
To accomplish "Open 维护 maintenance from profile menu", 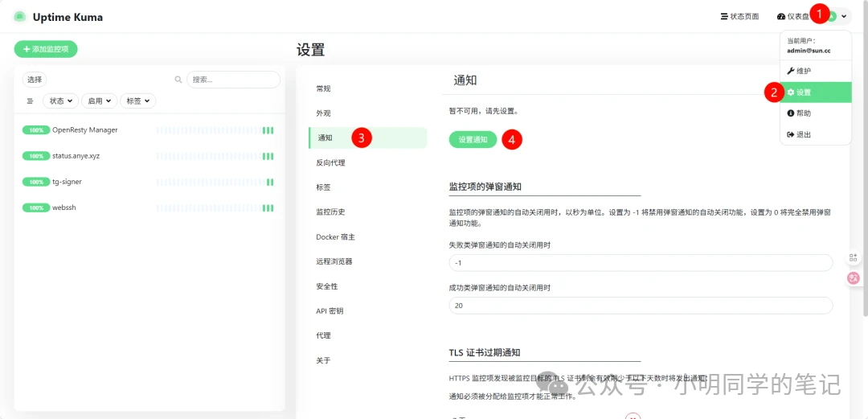I will pos(816,71).
